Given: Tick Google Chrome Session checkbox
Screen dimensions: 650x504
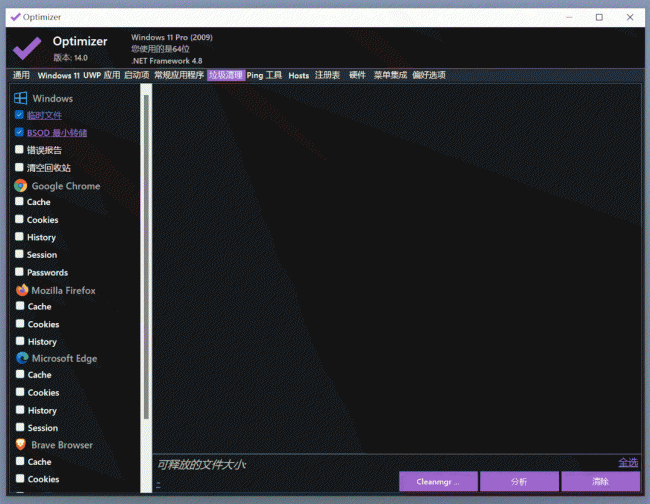Looking at the screenshot, I should (19, 254).
